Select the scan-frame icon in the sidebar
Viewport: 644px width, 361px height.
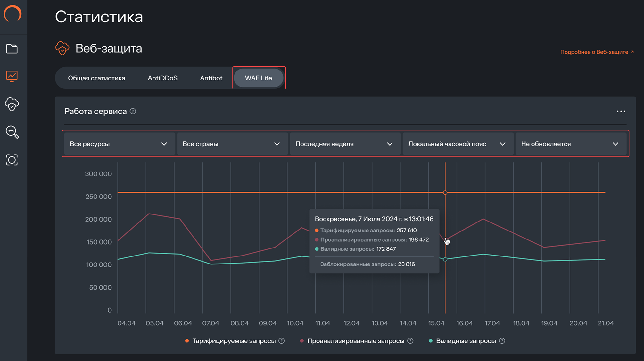coord(12,160)
